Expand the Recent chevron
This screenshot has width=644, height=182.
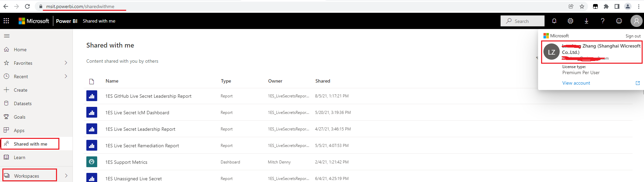pos(66,76)
